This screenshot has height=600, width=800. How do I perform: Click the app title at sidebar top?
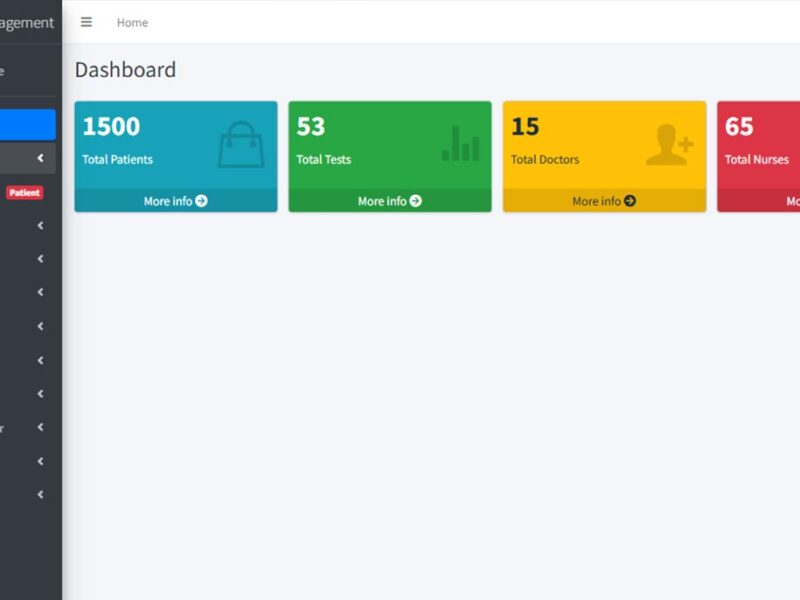tap(27, 23)
